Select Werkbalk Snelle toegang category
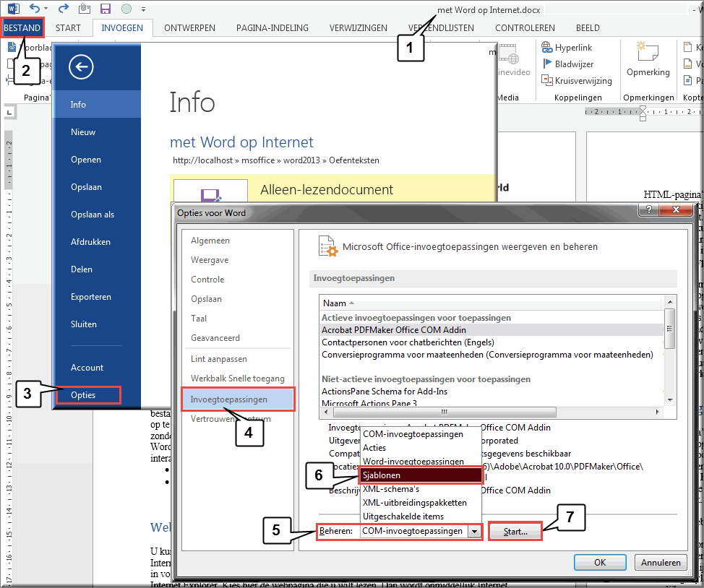 (238, 379)
